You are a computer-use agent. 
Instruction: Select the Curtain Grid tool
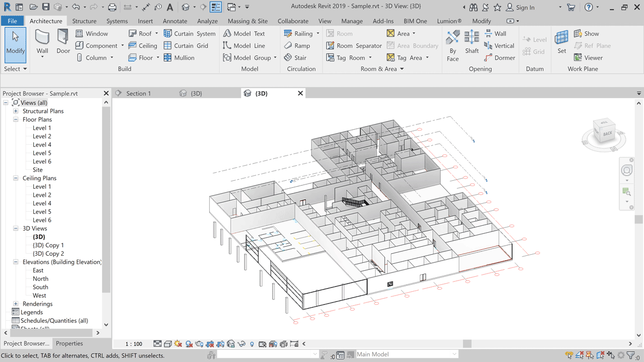[185, 46]
